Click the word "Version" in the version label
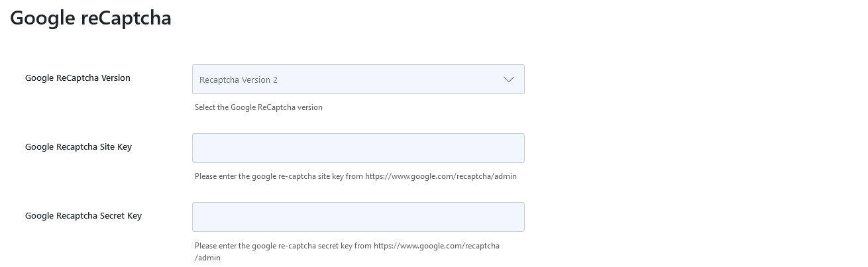 click(x=115, y=78)
